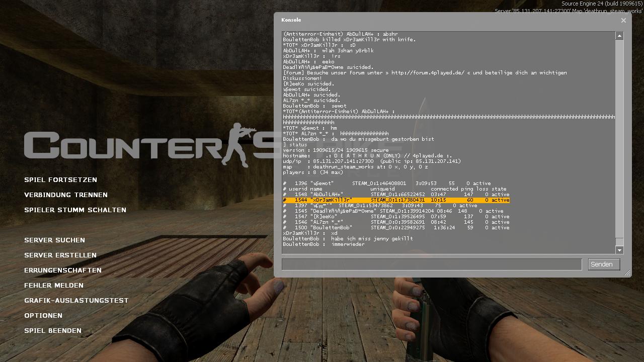Choose Verbindung trennen in the menu

tap(66, 195)
